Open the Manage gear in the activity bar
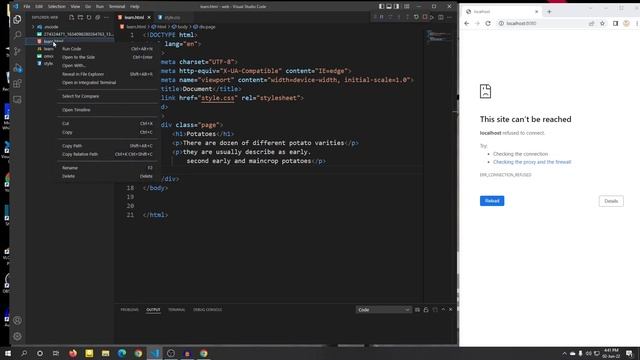 17,336
